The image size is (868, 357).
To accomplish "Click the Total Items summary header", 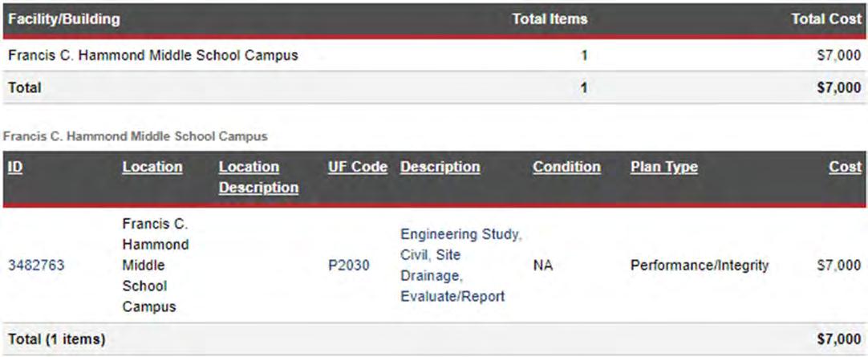I will point(550,19).
